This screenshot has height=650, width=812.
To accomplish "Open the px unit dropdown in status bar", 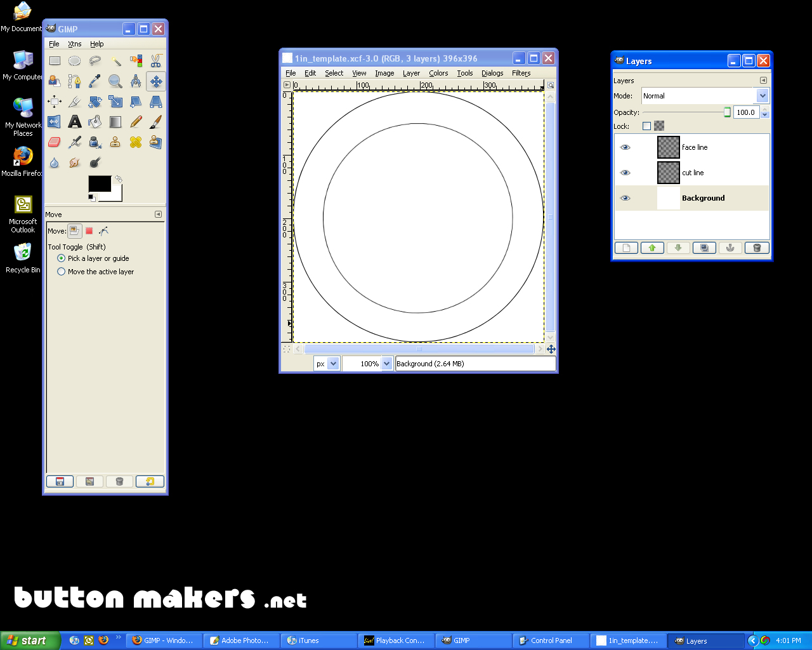I will pyautogui.click(x=333, y=364).
